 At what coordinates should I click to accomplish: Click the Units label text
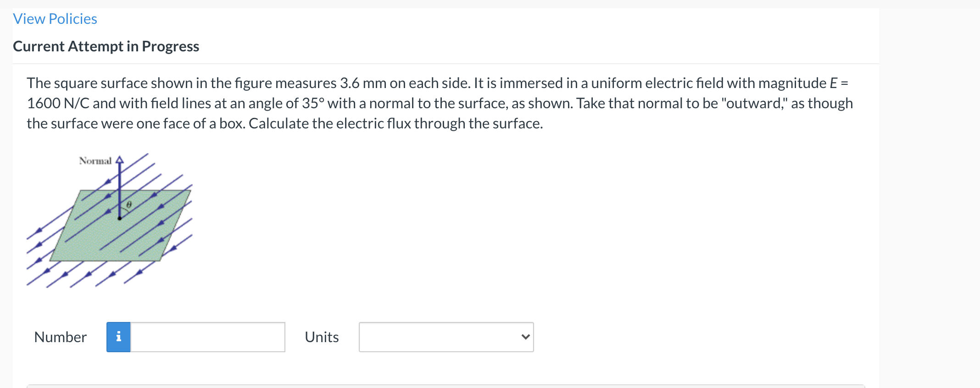tap(321, 337)
